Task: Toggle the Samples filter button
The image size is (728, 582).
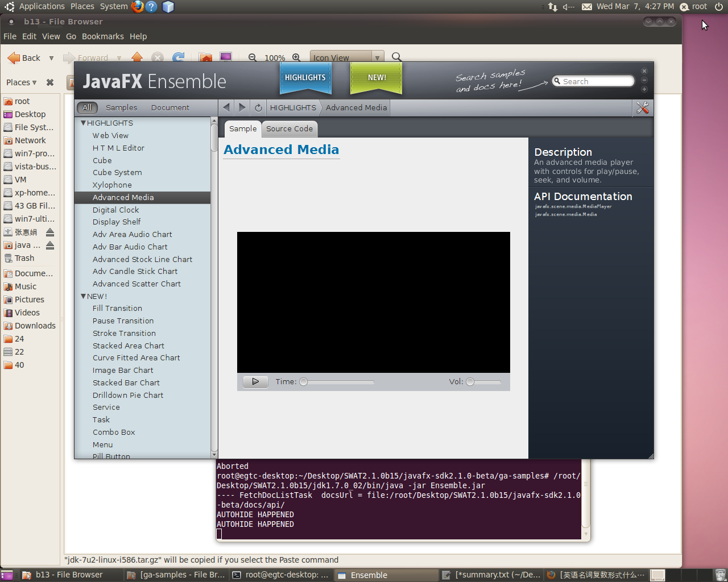Action: point(121,107)
